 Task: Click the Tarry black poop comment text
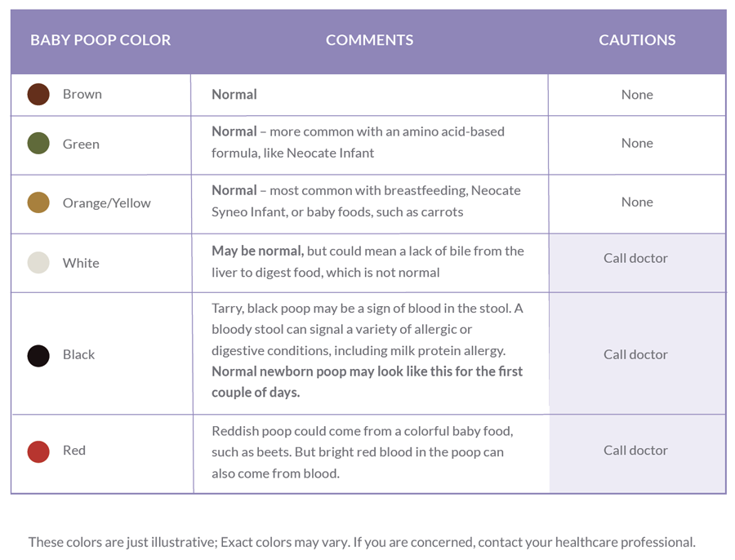tap(367, 350)
